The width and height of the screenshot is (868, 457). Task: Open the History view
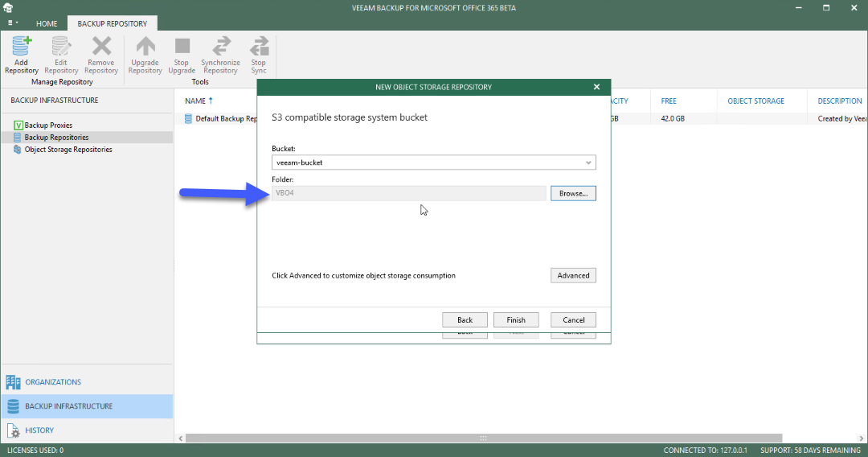pyautogui.click(x=87, y=430)
